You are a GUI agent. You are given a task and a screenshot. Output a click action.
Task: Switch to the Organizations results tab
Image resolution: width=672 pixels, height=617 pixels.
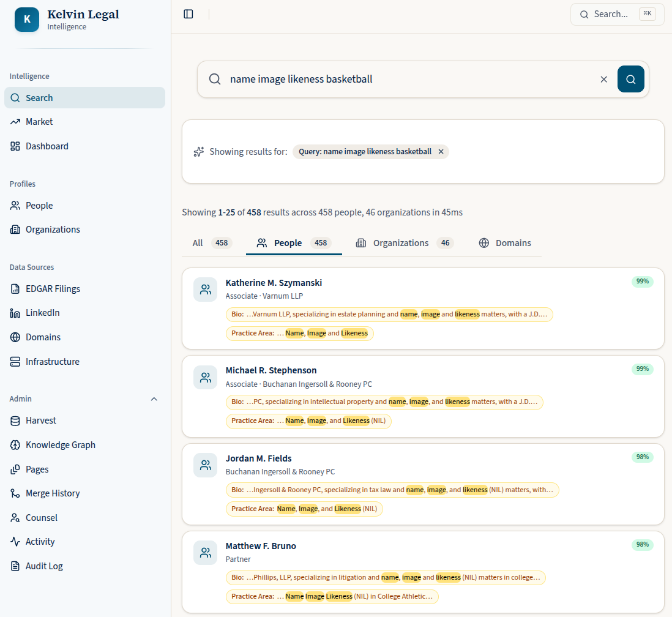click(x=401, y=242)
